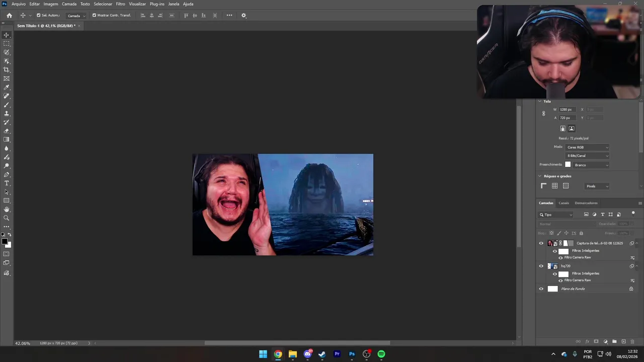This screenshot has width=644, height=362.
Task: Open the Filtro menu
Action: coord(120,4)
